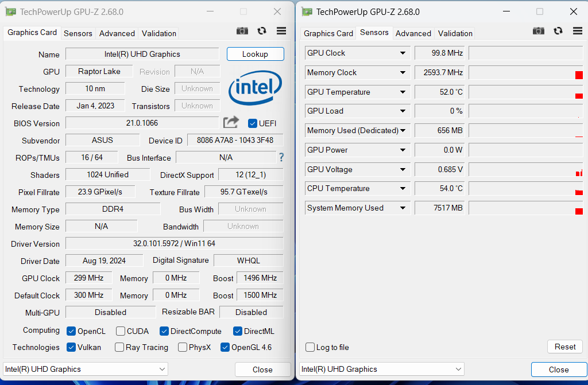588x385 pixels.
Task: Open hamburger menu in the Sensors window
Action: (x=578, y=31)
